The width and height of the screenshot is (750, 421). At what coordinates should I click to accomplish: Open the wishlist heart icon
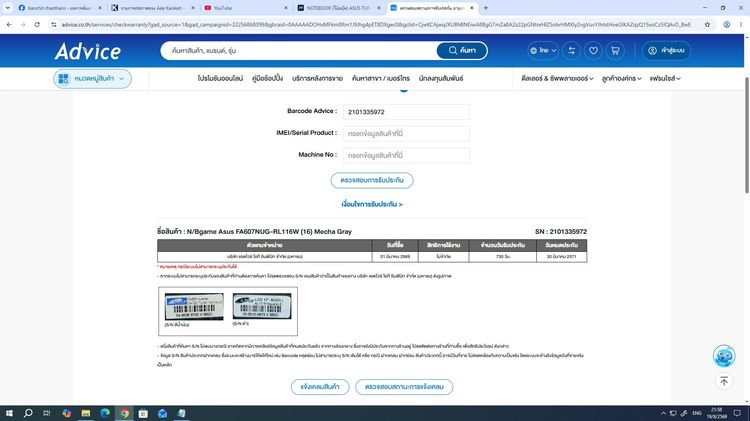(x=593, y=50)
